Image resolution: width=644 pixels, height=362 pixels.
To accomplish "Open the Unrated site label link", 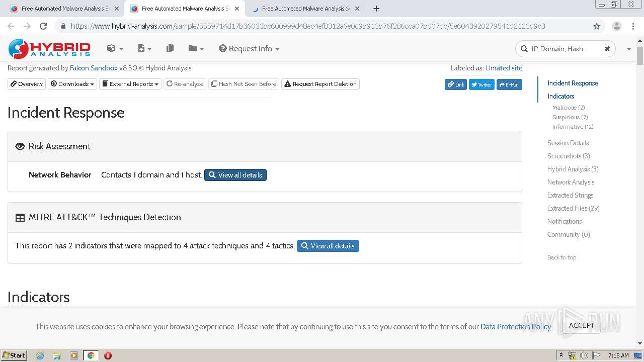I will coord(504,68).
